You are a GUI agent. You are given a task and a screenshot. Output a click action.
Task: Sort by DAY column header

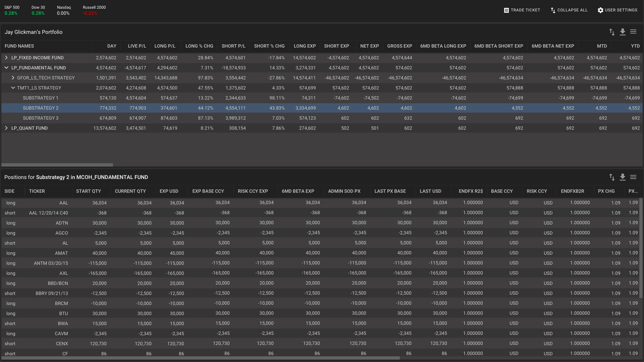pyautogui.click(x=112, y=46)
